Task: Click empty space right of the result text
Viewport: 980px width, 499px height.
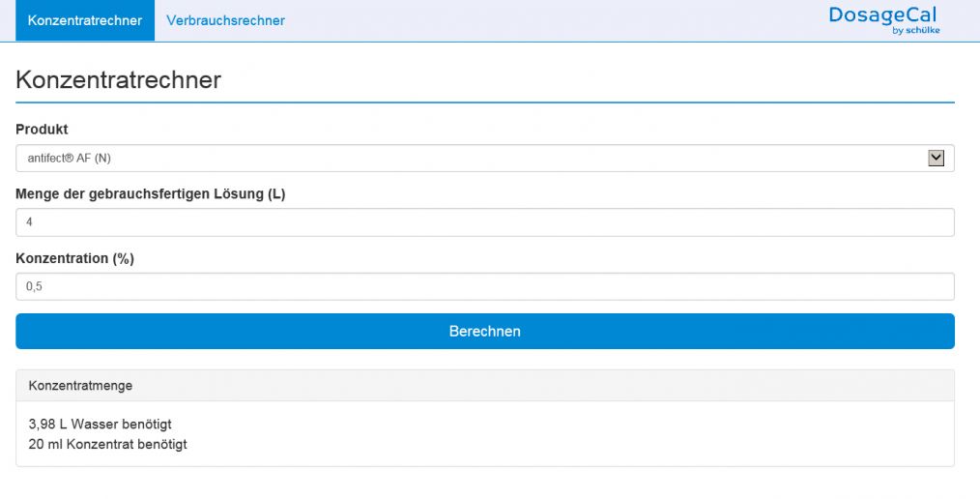Action: pyautogui.click(x=580, y=434)
